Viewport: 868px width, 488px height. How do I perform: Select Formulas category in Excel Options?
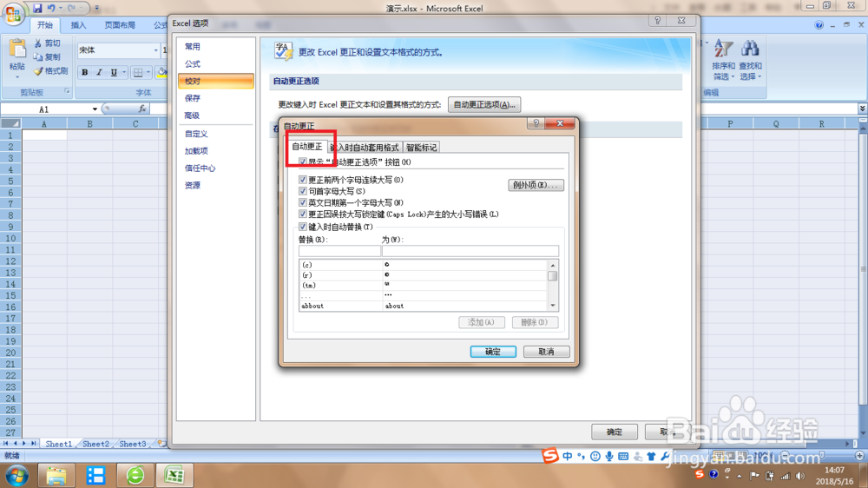[216, 63]
